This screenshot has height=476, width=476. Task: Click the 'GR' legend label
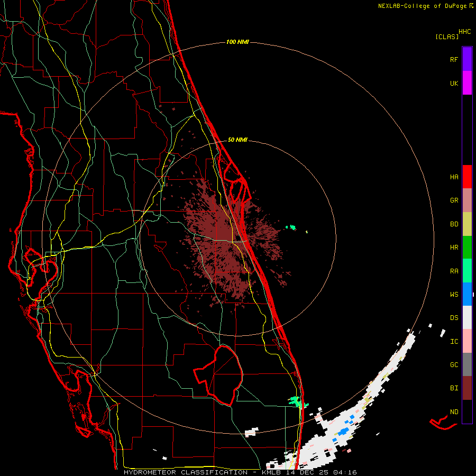click(454, 200)
